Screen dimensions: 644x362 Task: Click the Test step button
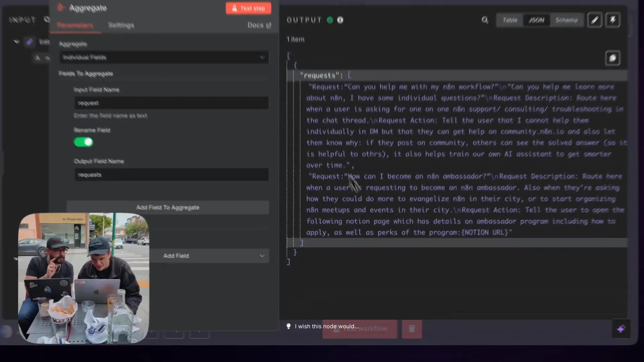[x=248, y=8]
